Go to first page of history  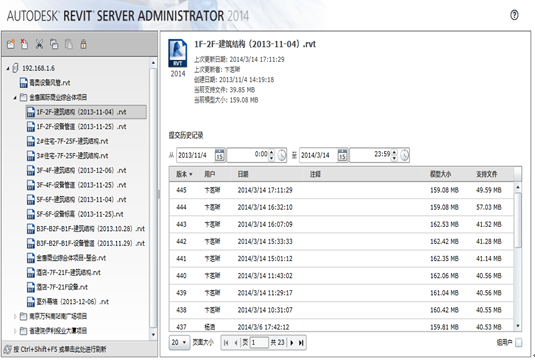coord(226,343)
